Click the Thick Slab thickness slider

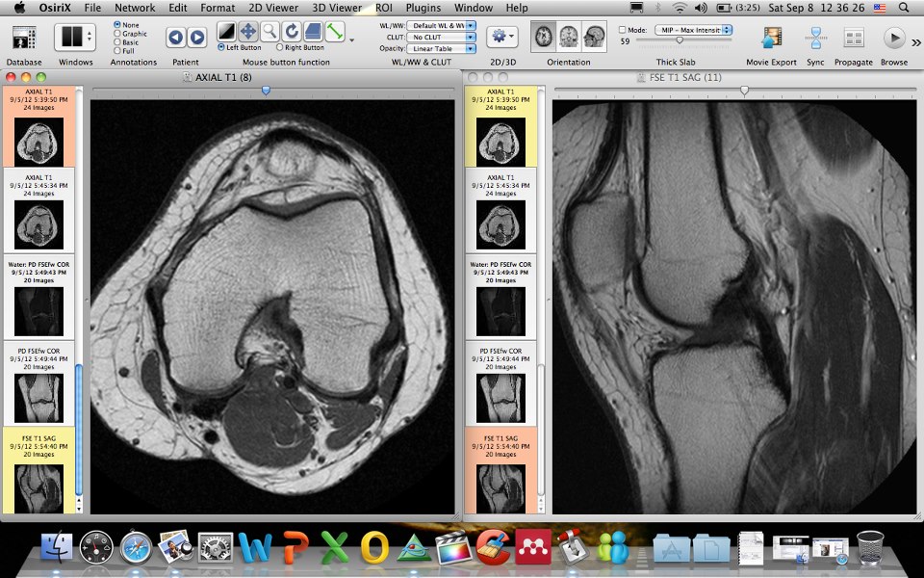click(x=680, y=39)
